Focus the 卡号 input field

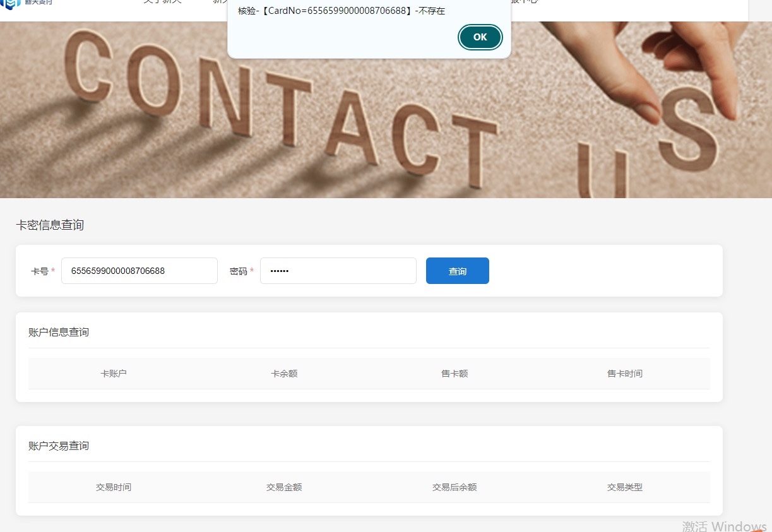pyautogui.click(x=139, y=271)
